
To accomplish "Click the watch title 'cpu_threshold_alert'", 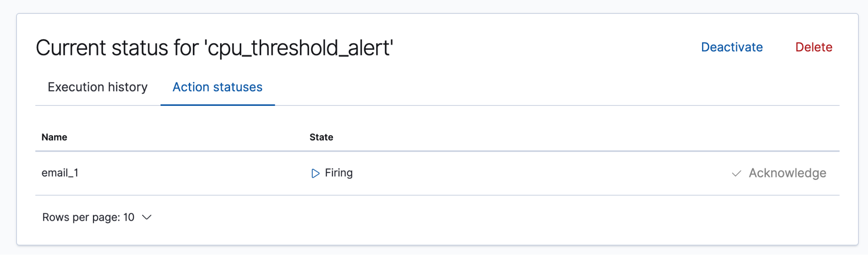I will click(215, 47).
